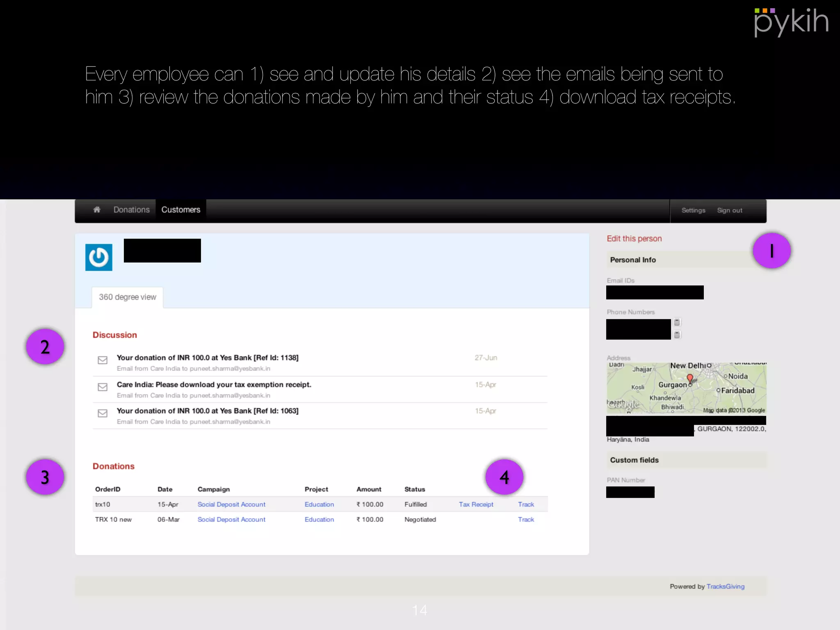Screen dimensions: 840x630
Task: Switch to the 360 degree view tab
Action: point(128,297)
